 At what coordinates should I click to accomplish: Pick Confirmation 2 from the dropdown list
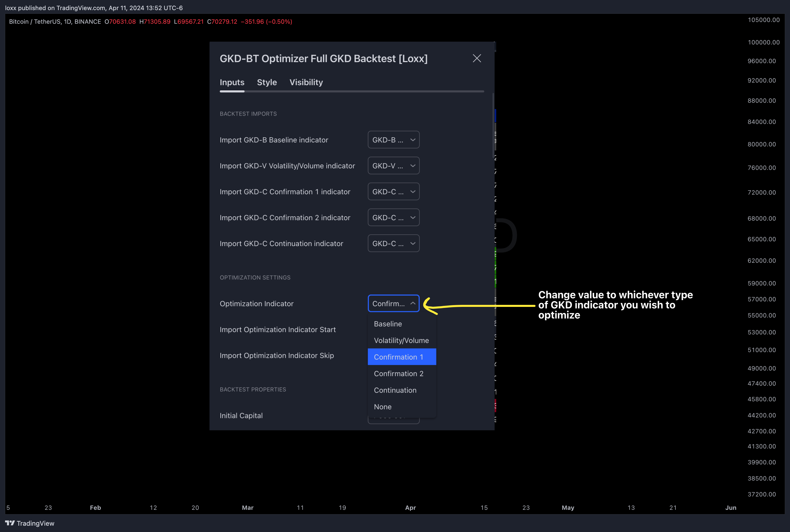click(x=402, y=374)
